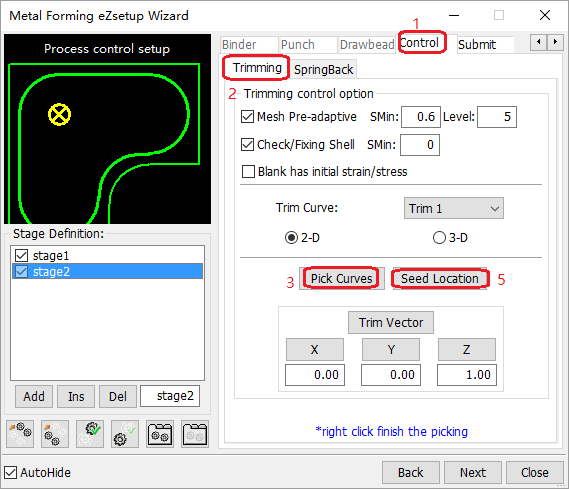Click Del stage button
Image resolution: width=569 pixels, height=489 pixels.
pyautogui.click(x=118, y=396)
